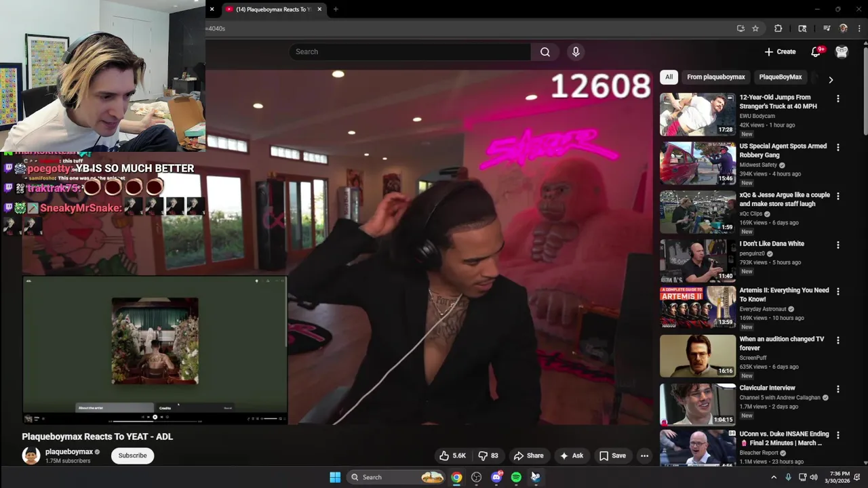Screen dimensions: 868x488
Task: Close the Plaqueboymax Reacts tab
Action: click(319, 9)
